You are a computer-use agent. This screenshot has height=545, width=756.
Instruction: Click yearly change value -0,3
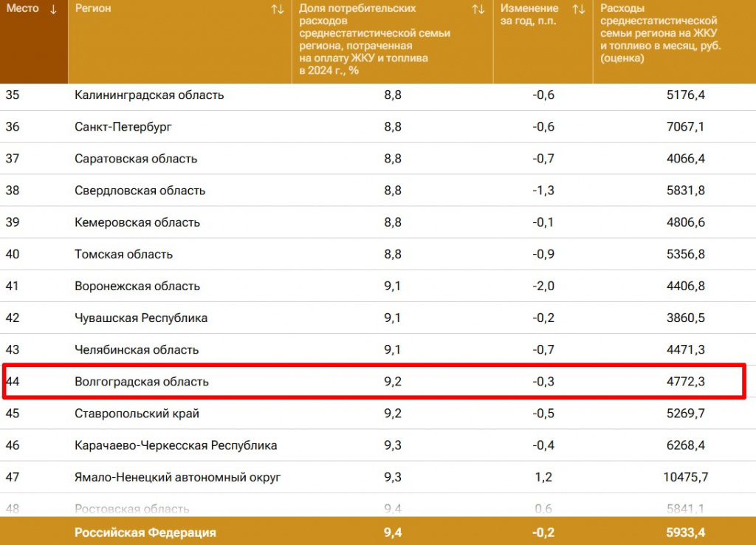[543, 382]
